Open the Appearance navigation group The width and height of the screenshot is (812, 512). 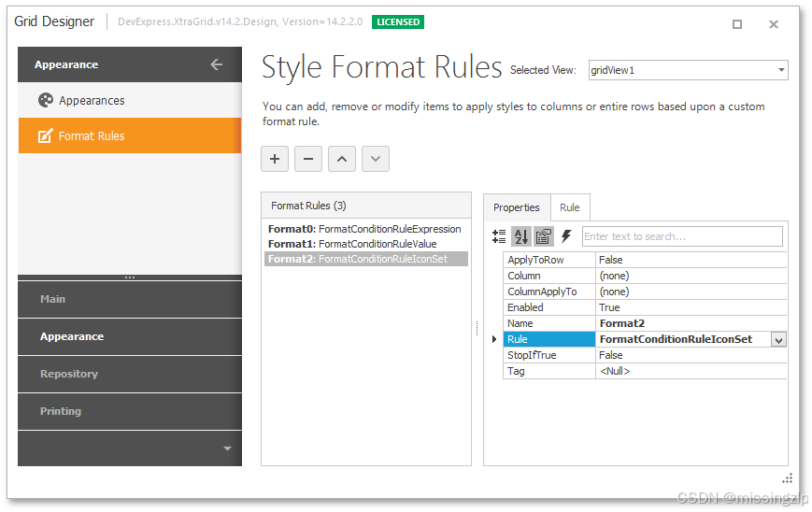(x=130, y=336)
